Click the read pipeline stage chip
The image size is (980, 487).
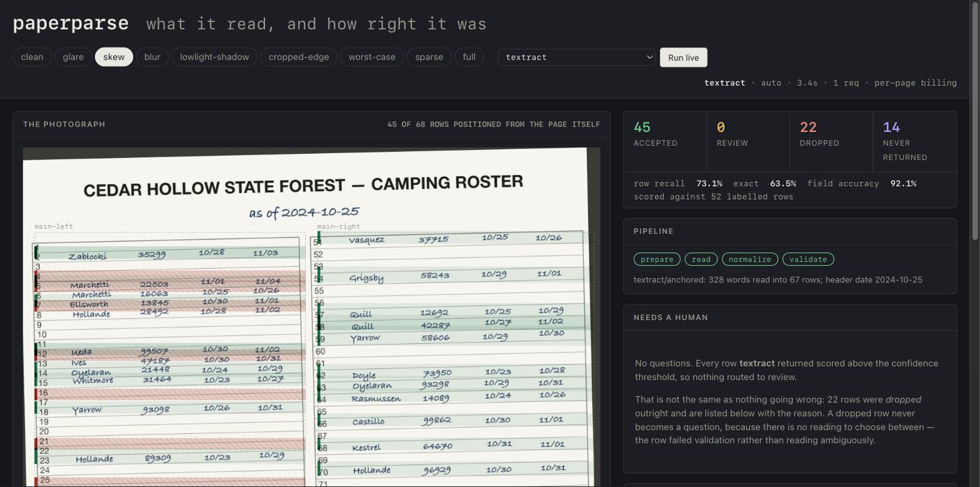(x=701, y=259)
